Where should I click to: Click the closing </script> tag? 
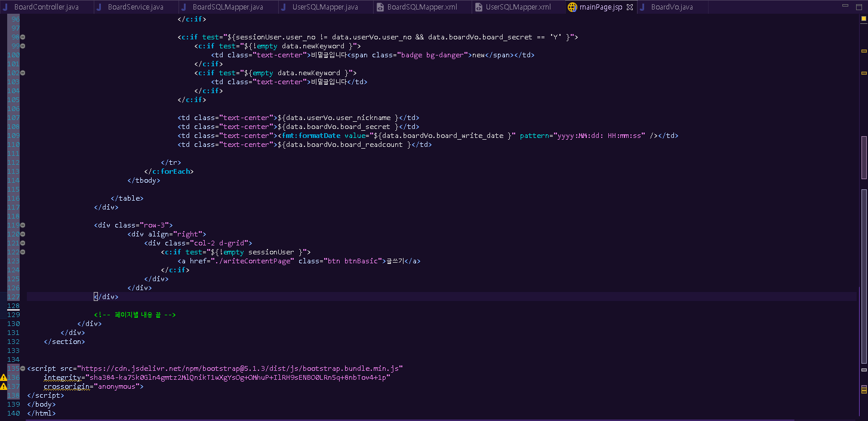45,395
